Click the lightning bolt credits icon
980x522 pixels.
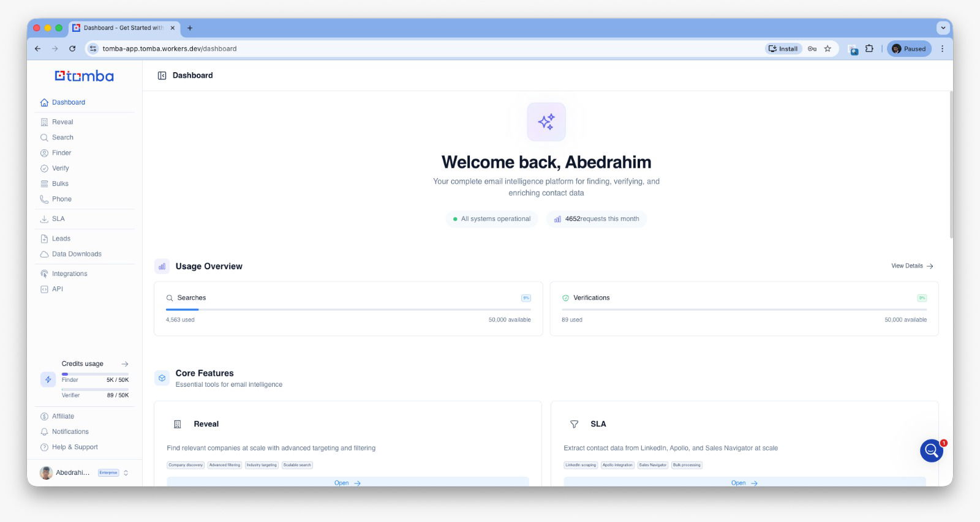(x=48, y=379)
